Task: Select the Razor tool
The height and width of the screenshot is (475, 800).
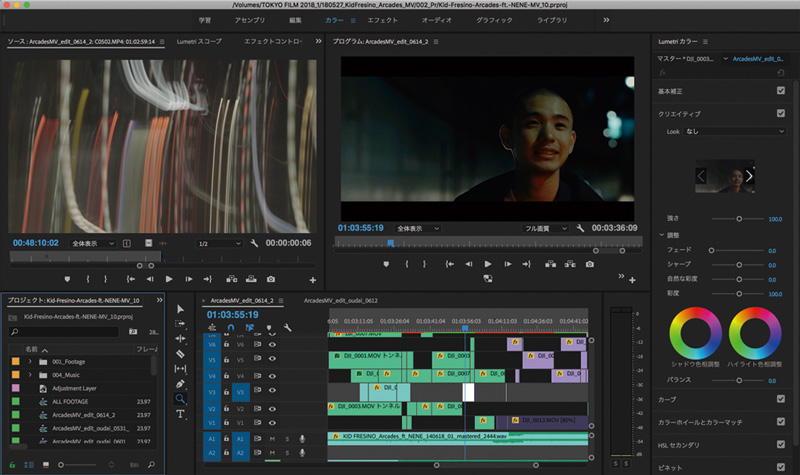Action: tap(180, 354)
